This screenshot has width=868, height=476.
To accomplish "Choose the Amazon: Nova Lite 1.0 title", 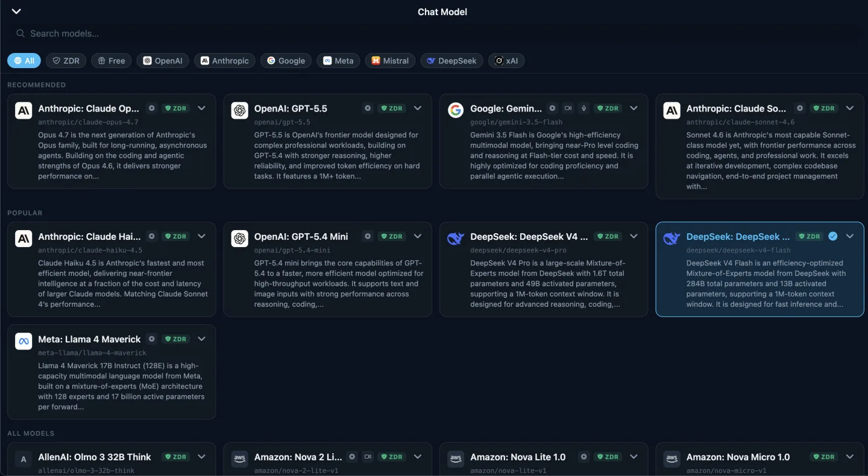I will point(518,457).
